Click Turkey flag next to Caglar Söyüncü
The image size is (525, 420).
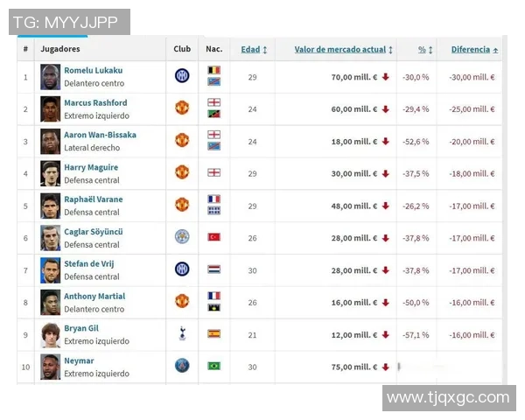[x=213, y=237]
